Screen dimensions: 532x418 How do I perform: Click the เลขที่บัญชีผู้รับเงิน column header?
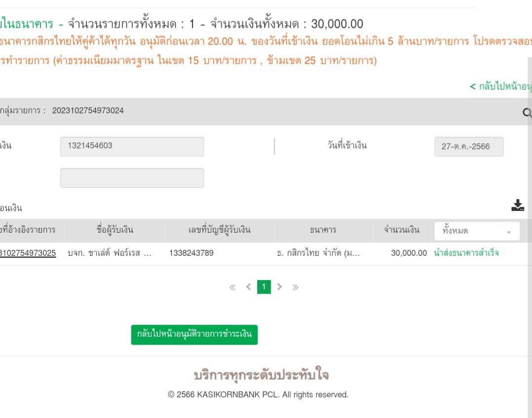[220, 230]
